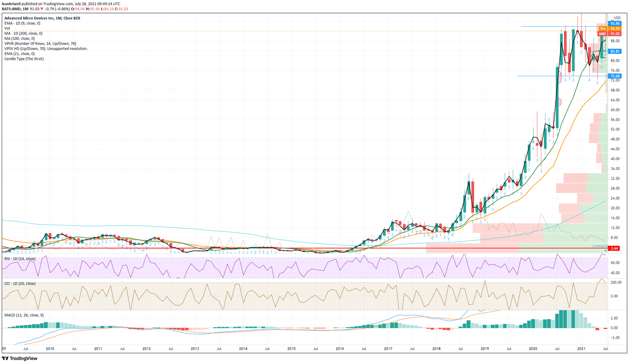Click the 2019 label on the time axis

coord(485,349)
